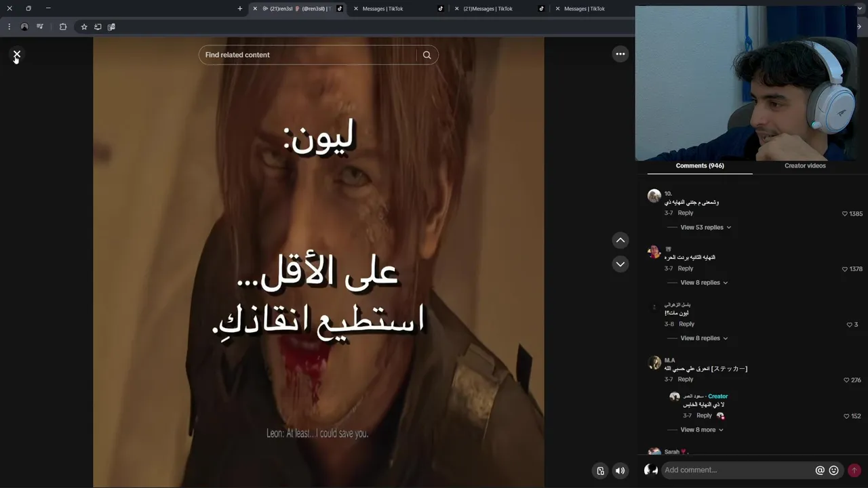
Task: Insert mention with @ icon
Action: point(820,470)
